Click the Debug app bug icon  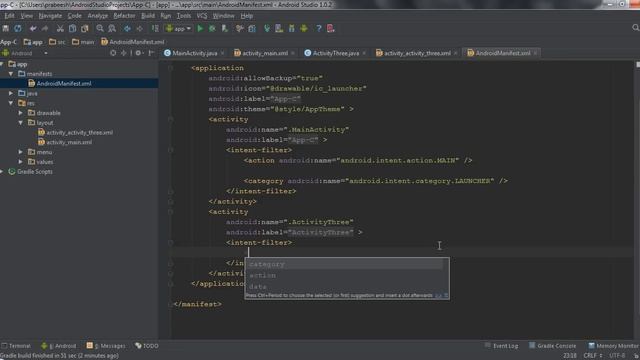click(x=212, y=29)
